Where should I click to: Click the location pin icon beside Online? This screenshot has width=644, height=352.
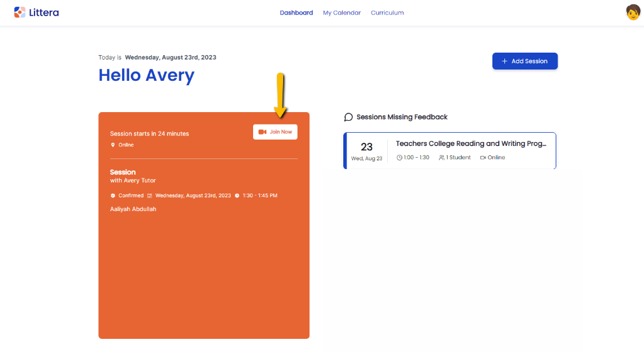point(113,145)
